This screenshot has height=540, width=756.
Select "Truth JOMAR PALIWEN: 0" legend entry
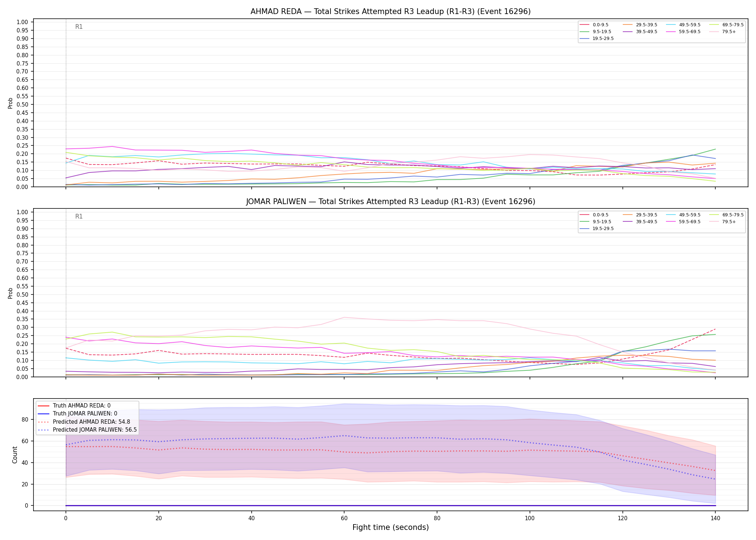(x=85, y=414)
